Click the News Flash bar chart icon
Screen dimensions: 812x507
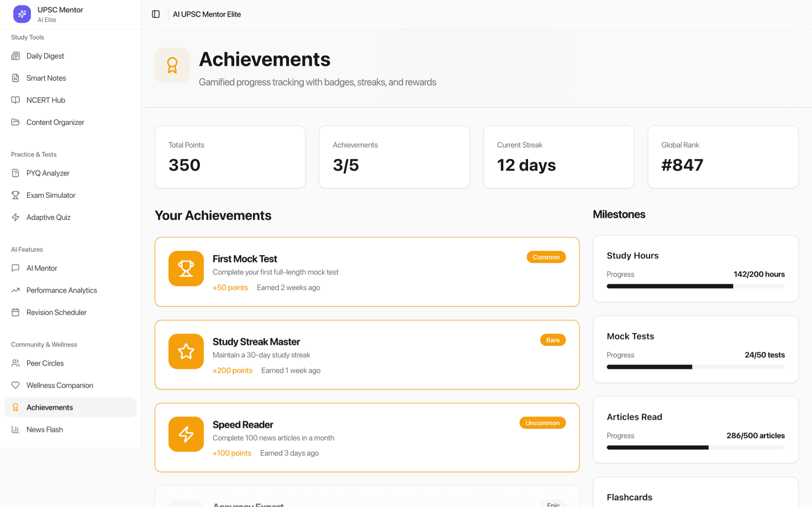pos(15,429)
